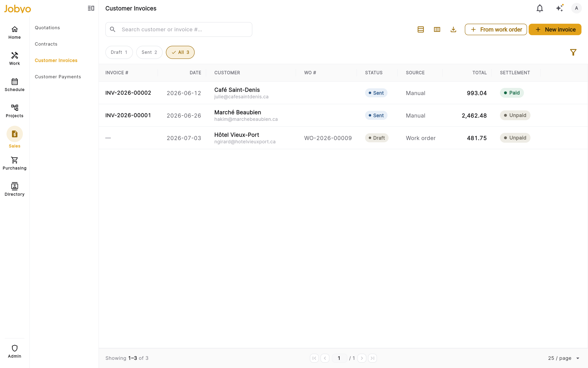Click the Work order source cell
This screenshot has width=588, height=368.
point(421,138)
